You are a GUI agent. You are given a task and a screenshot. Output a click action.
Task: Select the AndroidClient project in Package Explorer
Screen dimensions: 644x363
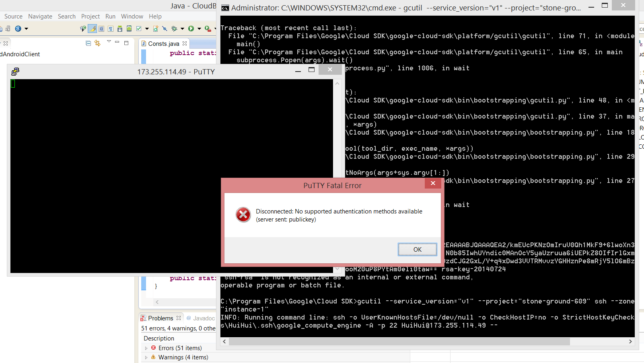20,54
